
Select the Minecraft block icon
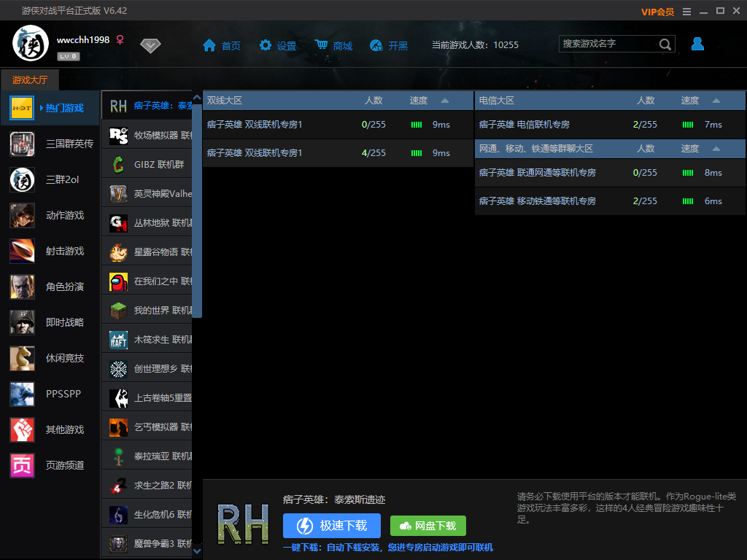pyautogui.click(x=118, y=311)
